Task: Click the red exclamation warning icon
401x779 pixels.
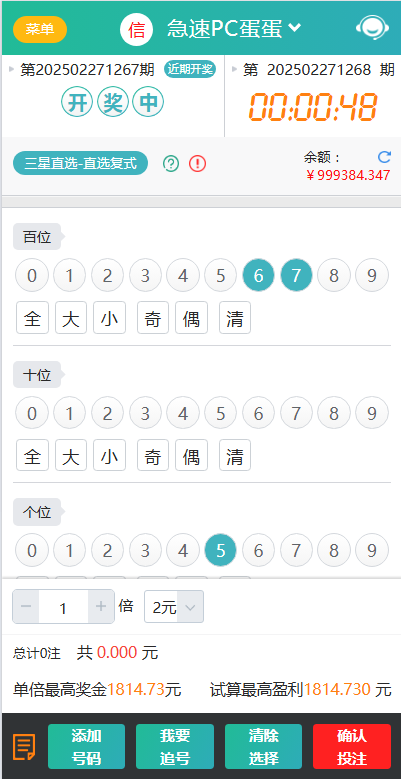Action: (197, 163)
